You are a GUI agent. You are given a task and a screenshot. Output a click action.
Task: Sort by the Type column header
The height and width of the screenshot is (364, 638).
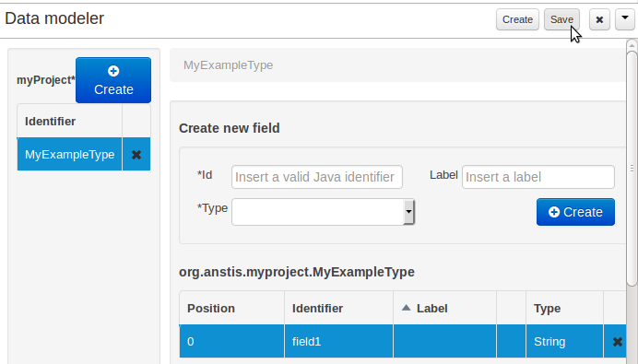(547, 309)
